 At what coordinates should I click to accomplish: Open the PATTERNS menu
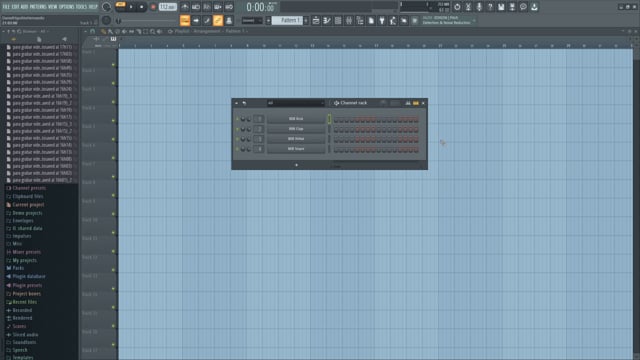38,7
